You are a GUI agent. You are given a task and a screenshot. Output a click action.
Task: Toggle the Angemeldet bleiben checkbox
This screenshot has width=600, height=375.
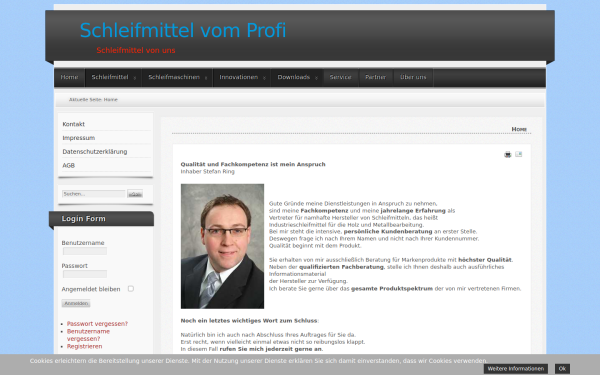coord(131,289)
